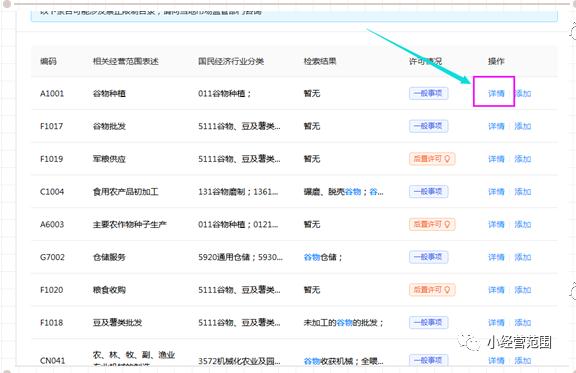576x373 pixels.
Task: Open 详情 for F1020 粮食收购
Action: point(496,290)
